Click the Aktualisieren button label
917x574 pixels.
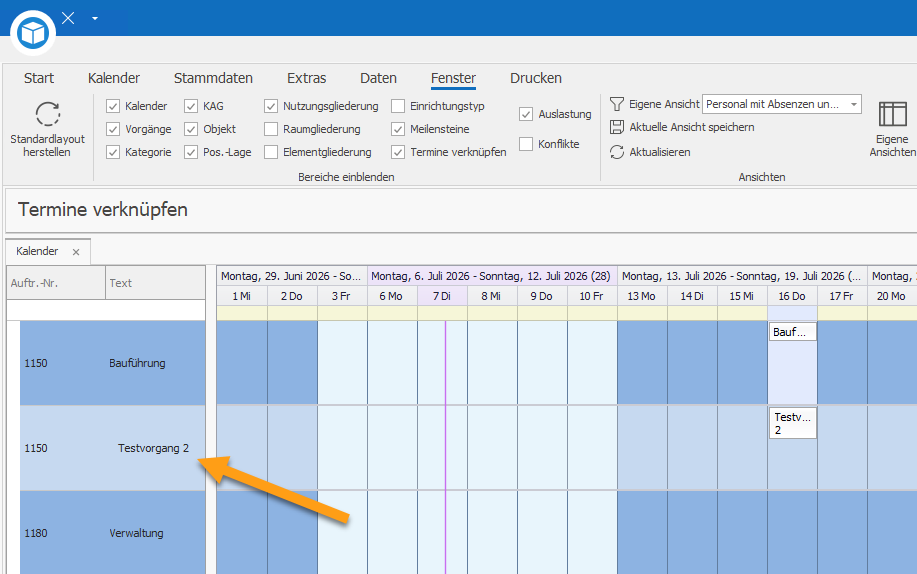point(660,152)
